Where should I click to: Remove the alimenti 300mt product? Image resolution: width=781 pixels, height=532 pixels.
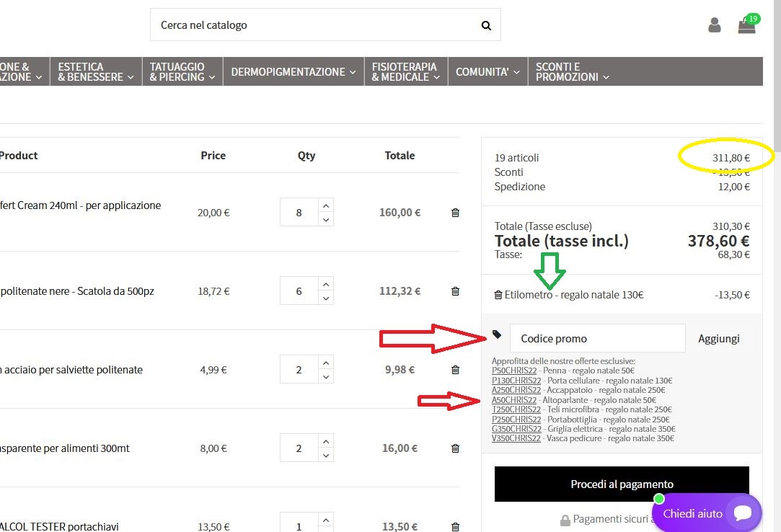click(x=455, y=448)
